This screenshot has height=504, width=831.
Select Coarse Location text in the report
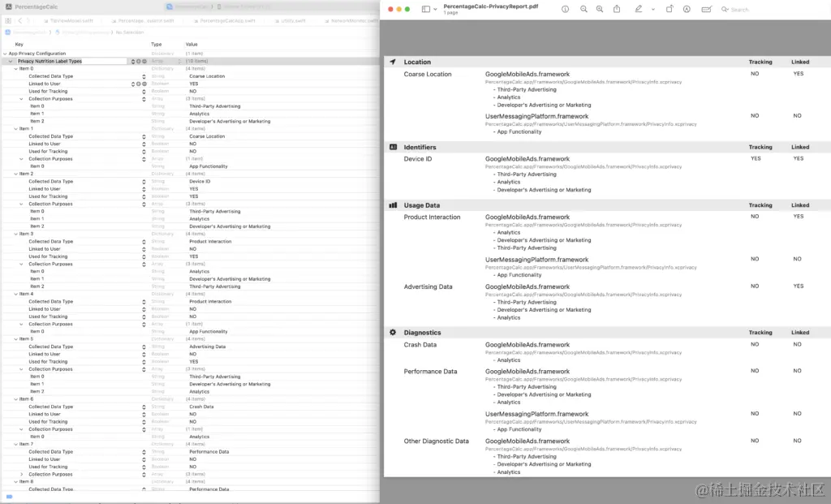pyautogui.click(x=428, y=74)
